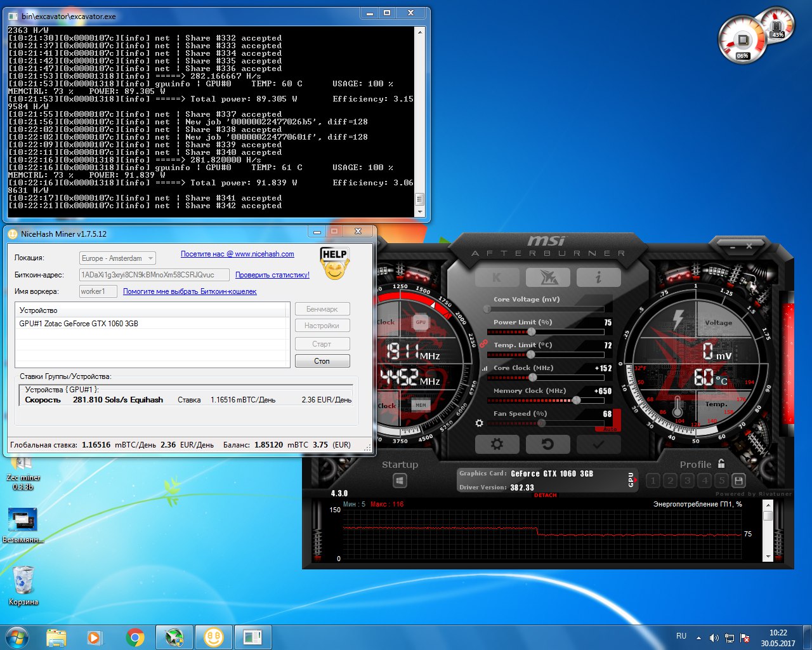Open Afterburner information i button
The image size is (812, 650).
pyautogui.click(x=598, y=277)
